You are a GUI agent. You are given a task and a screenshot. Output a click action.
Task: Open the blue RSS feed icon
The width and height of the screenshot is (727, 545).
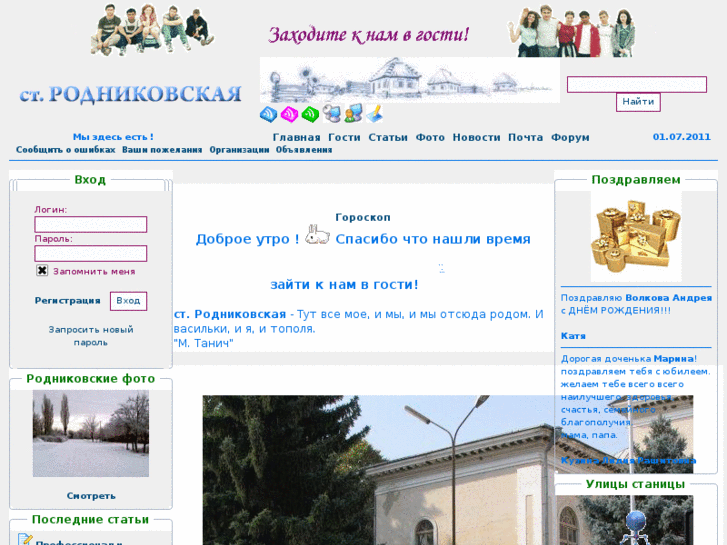[x=268, y=114]
